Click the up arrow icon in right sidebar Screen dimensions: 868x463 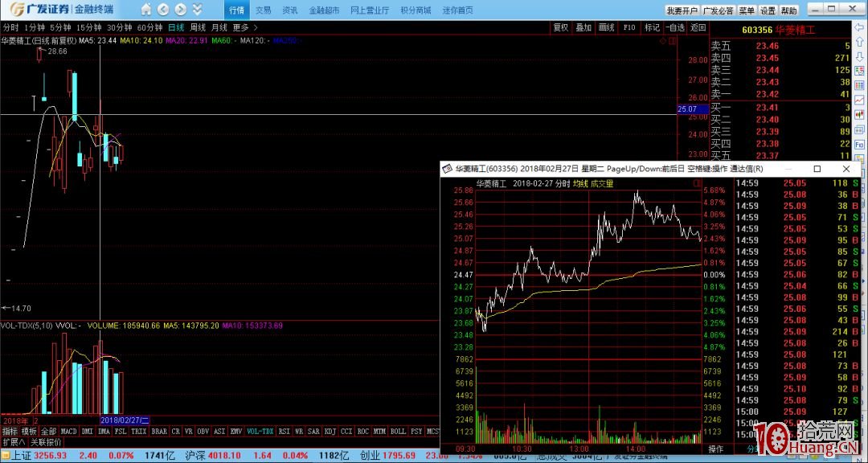pyautogui.click(x=859, y=43)
